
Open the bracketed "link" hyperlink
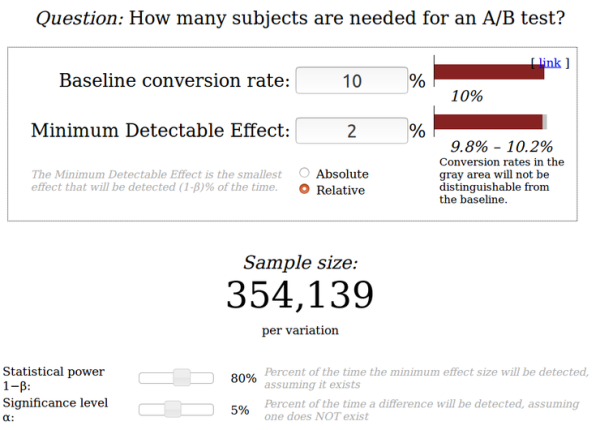pos(550,63)
